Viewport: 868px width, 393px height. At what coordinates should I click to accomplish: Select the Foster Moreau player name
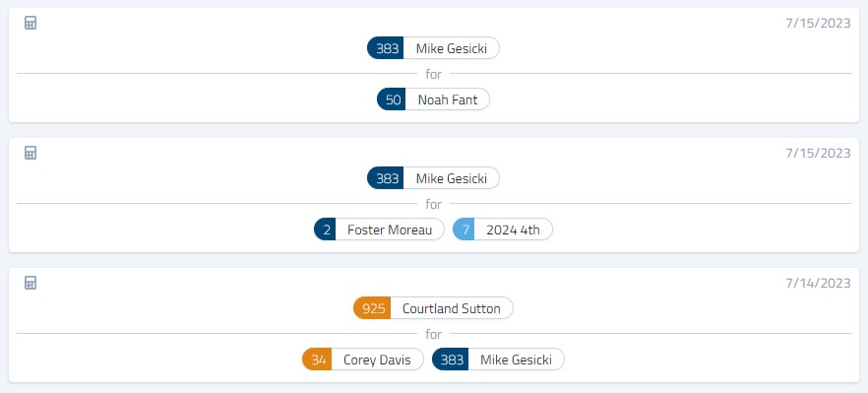pos(390,230)
